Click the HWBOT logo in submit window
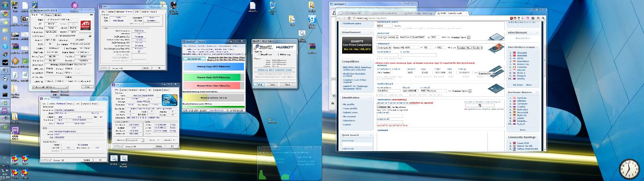This screenshot has height=181, width=644. [x=285, y=47]
